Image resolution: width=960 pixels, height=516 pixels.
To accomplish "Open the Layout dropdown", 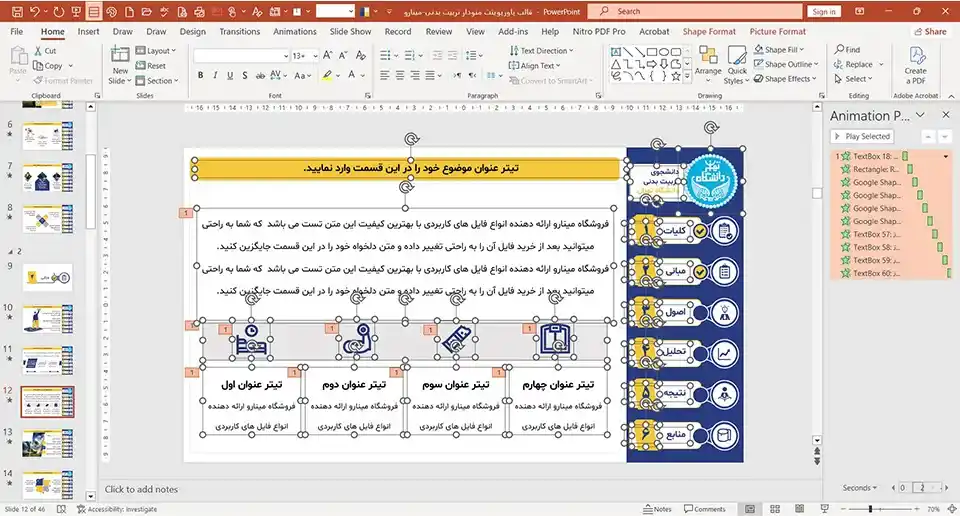I will click(156, 51).
